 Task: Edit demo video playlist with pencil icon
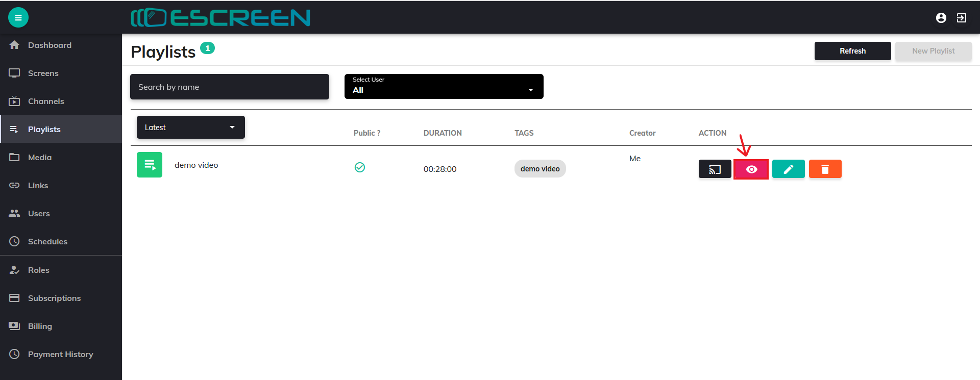click(x=788, y=169)
